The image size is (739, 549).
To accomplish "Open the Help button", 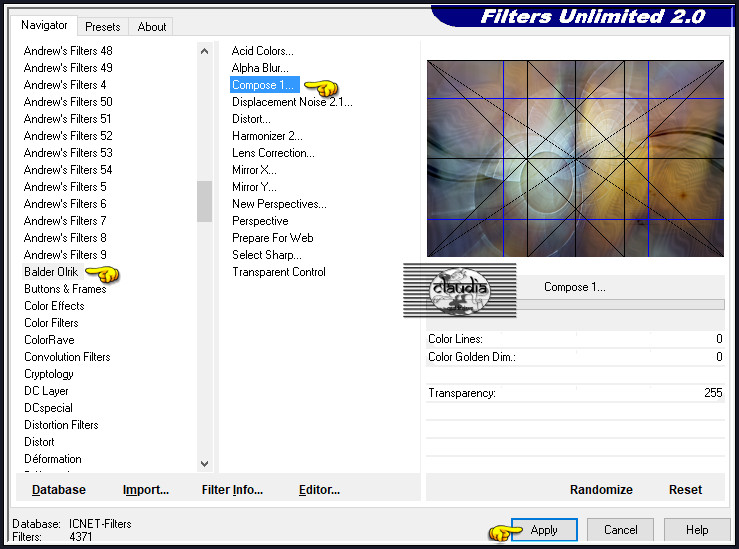I will 697,530.
